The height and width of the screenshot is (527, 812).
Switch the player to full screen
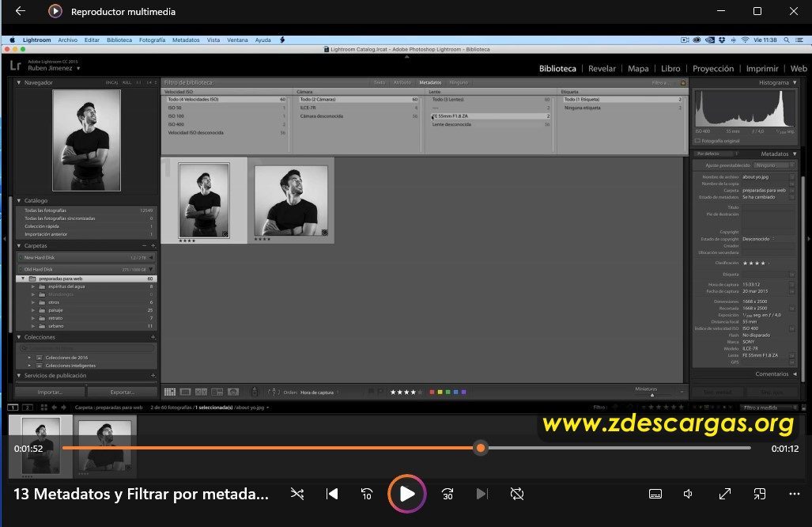coord(724,494)
